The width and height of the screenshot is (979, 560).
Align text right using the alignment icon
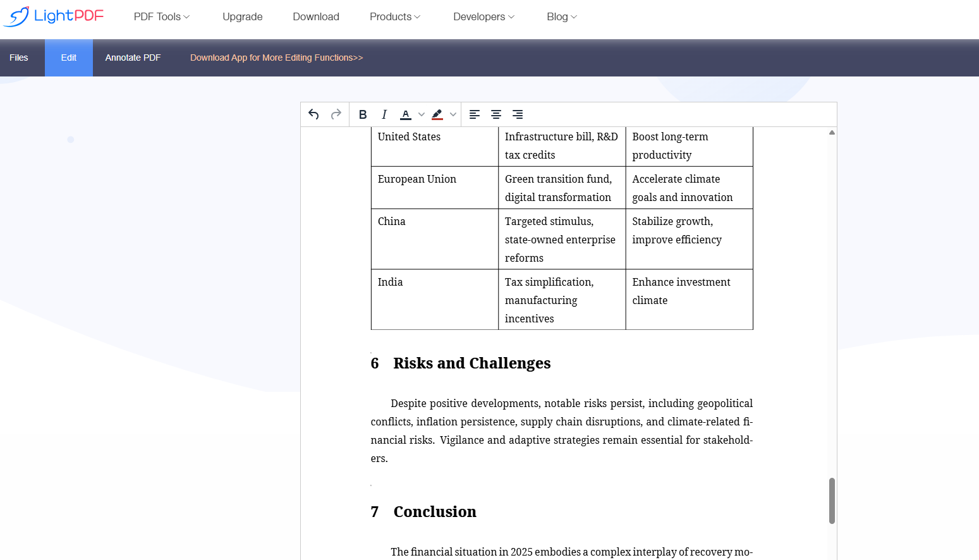(x=517, y=114)
